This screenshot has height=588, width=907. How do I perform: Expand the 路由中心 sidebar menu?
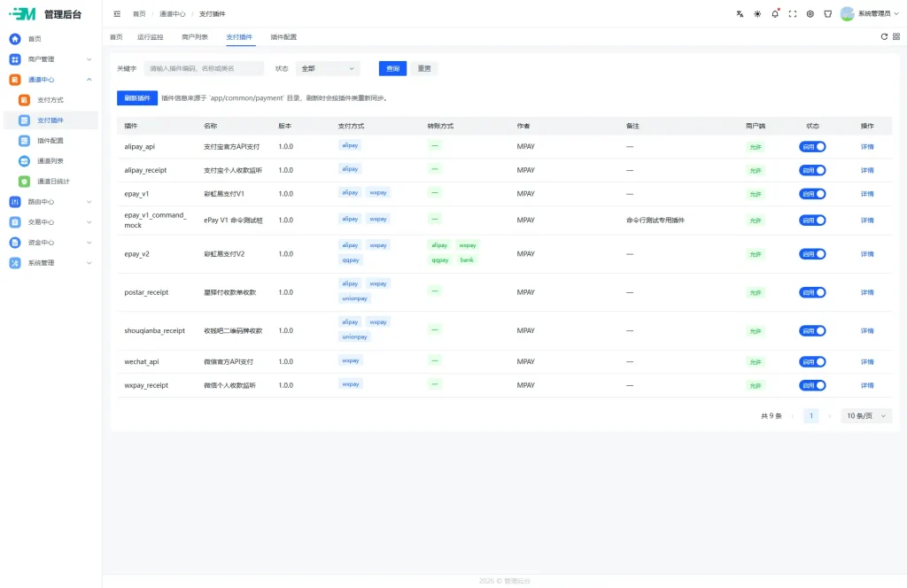pyautogui.click(x=50, y=202)
